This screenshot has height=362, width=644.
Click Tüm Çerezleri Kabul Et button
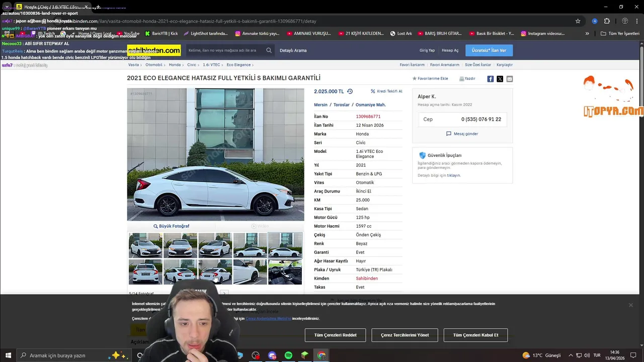475,335
